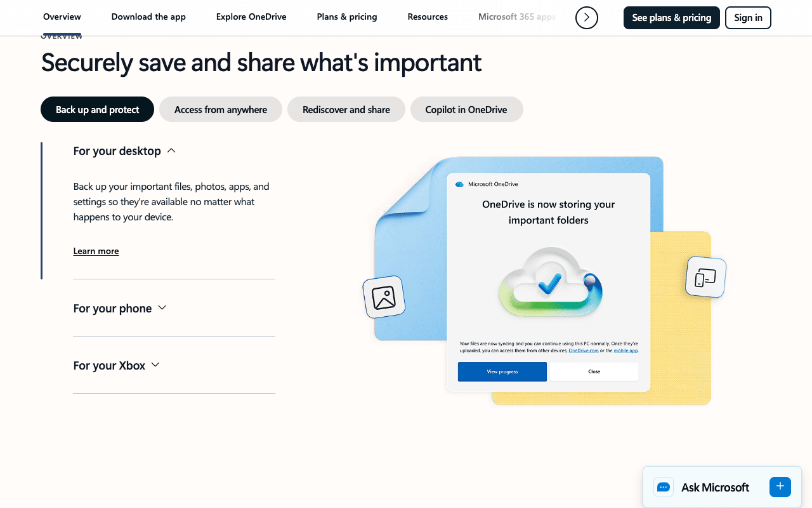Click the Sign in button
This screenshot has width=812, height=508.
[x=748, y=18]
